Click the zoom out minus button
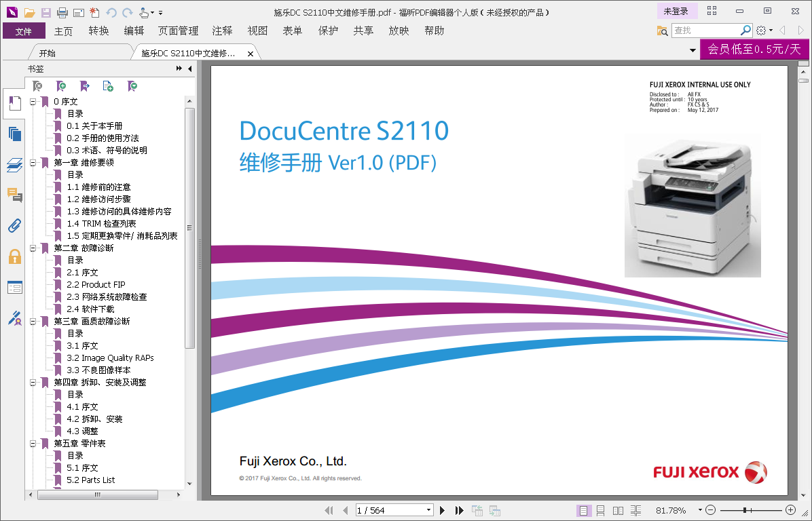812x521 pixels. point(711,510)
